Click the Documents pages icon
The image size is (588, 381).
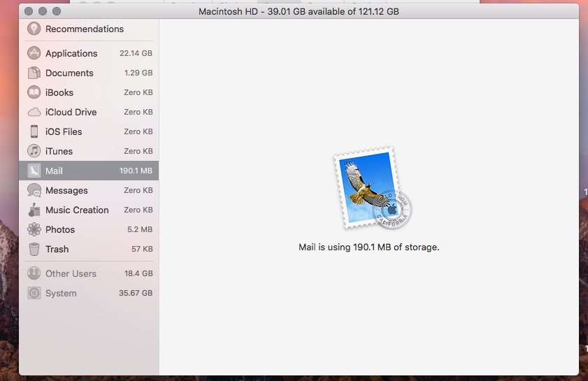pyautogui.click(x=34, y=73)
